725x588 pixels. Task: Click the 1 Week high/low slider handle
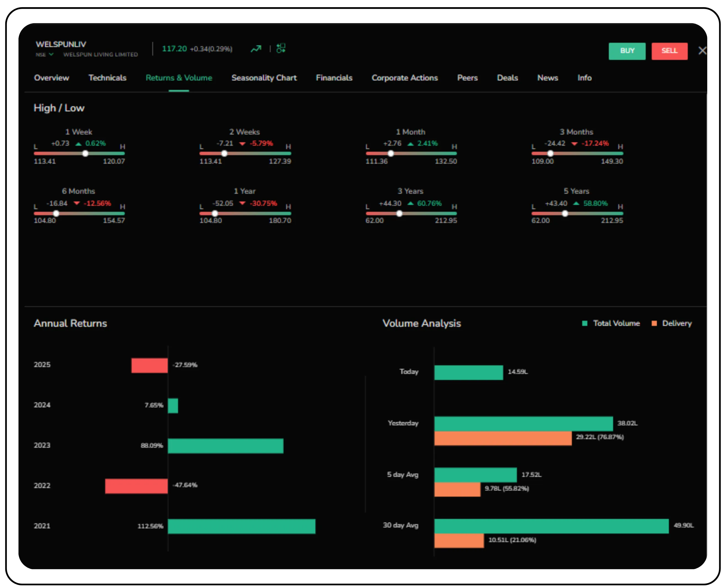[86, 154]
